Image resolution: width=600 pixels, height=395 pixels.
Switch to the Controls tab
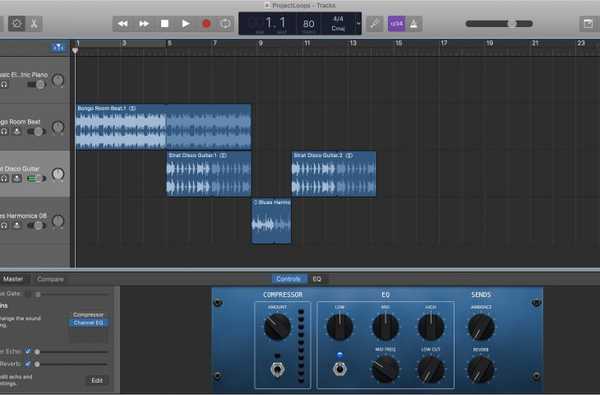[x=289, y=279]
